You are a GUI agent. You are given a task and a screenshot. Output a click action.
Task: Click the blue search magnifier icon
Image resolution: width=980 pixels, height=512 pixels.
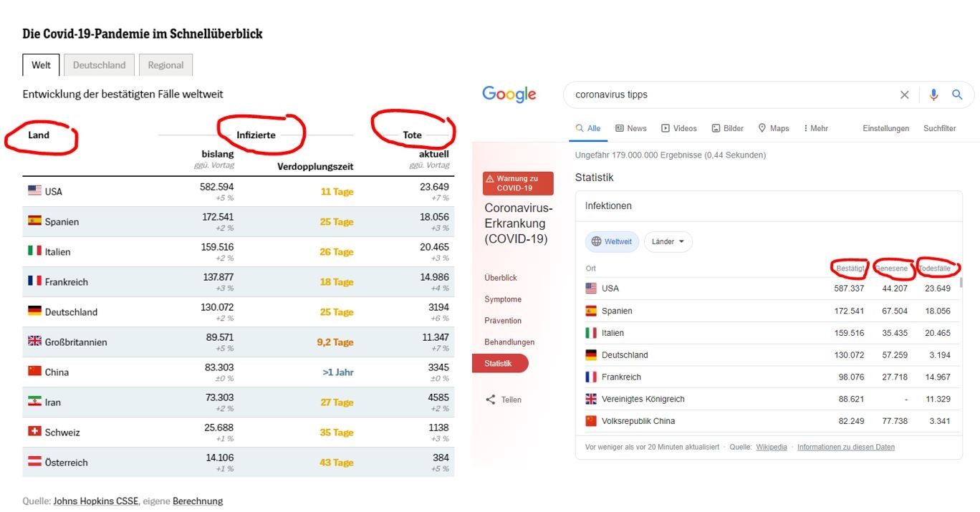[957, 95]
